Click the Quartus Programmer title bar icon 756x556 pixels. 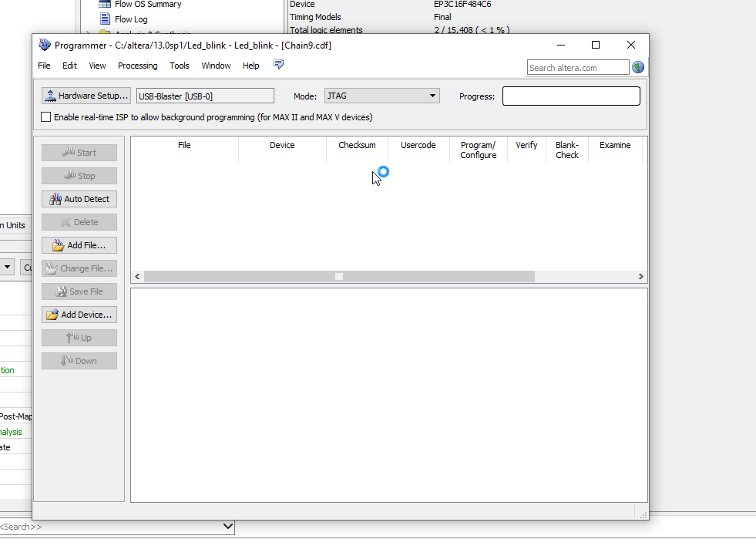click(45, 45)
